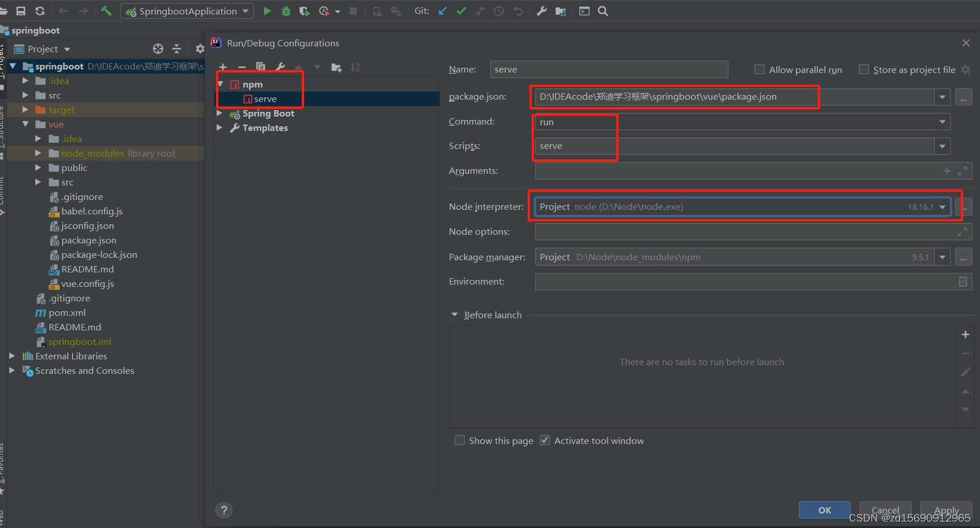Remove configuration with minus icon
Image resolution: width=980 pixels, height=528 pixels.
[x=242, y=67]
